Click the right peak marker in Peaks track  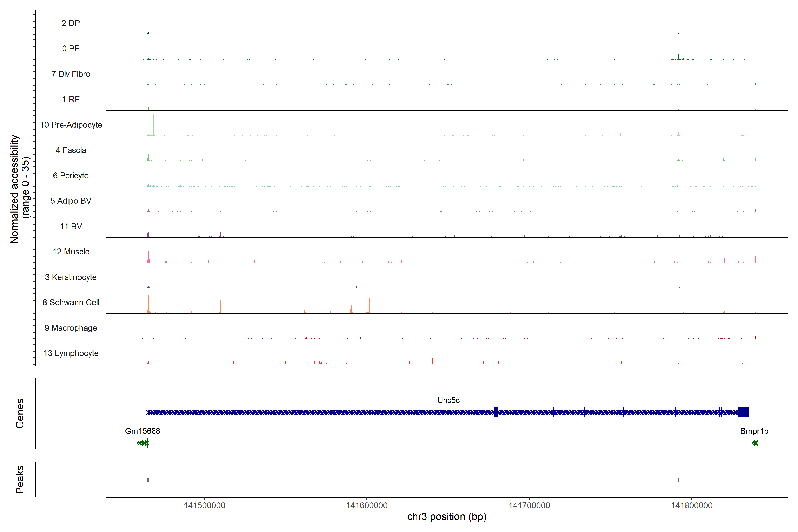[678, 479]
